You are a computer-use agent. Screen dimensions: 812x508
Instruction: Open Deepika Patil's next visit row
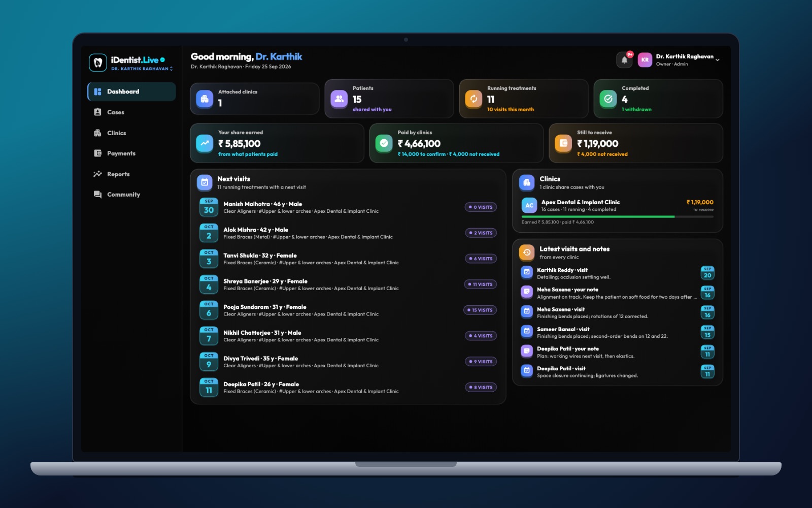348,388
